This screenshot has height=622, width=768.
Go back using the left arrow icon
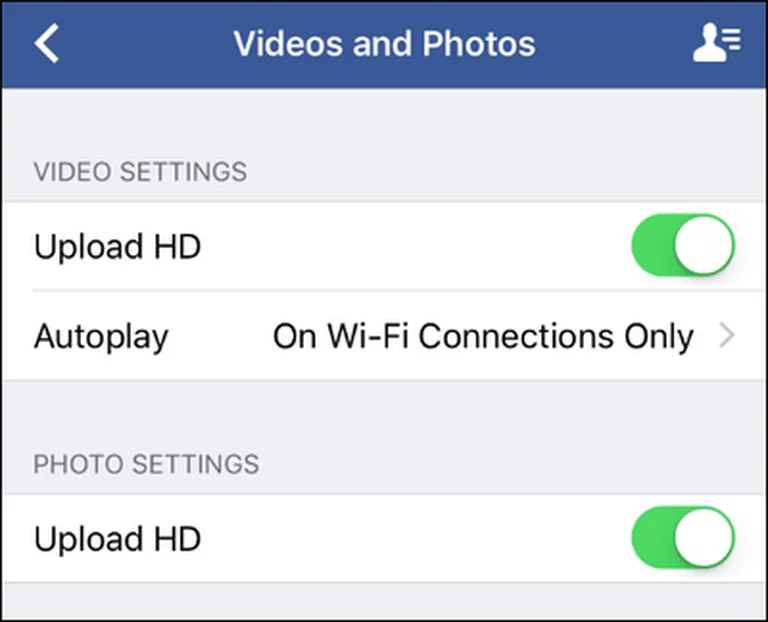point(47,43)
